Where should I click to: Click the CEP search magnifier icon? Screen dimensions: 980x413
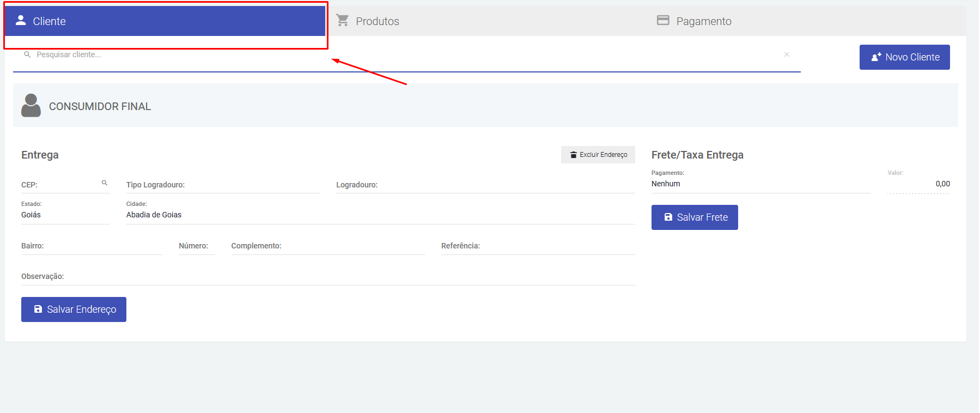(x=105, y=183)
